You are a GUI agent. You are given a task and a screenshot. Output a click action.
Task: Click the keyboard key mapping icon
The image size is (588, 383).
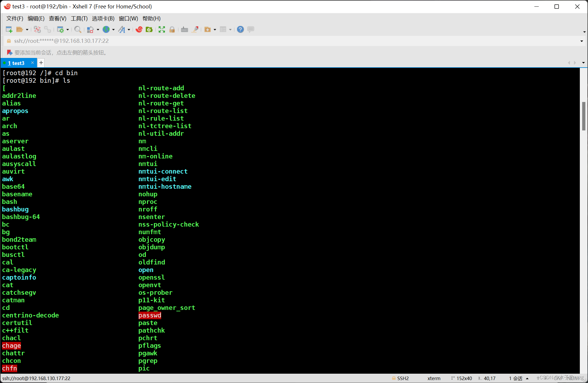[x=185, y=29]
